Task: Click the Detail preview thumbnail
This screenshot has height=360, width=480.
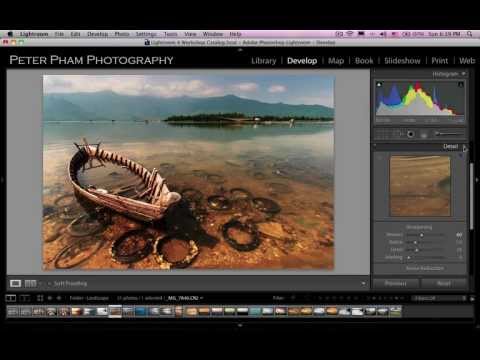Action: [x=420, y=186]
